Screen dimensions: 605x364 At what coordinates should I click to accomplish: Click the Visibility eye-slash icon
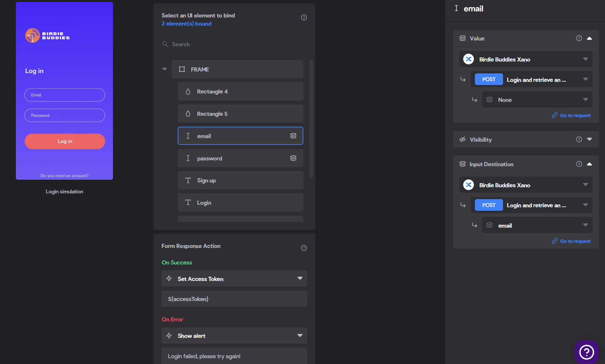point(463,139)
